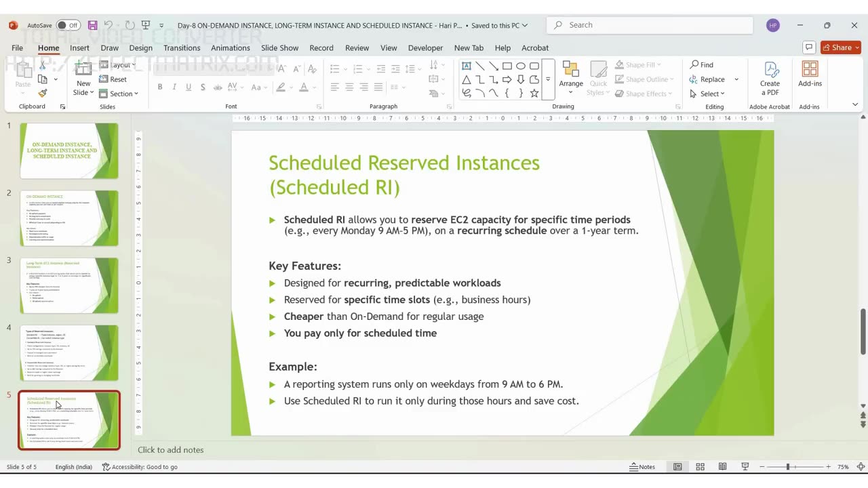Switch to Normal view icon
Screen dimensions: 868x488
(x=677, y=466)
